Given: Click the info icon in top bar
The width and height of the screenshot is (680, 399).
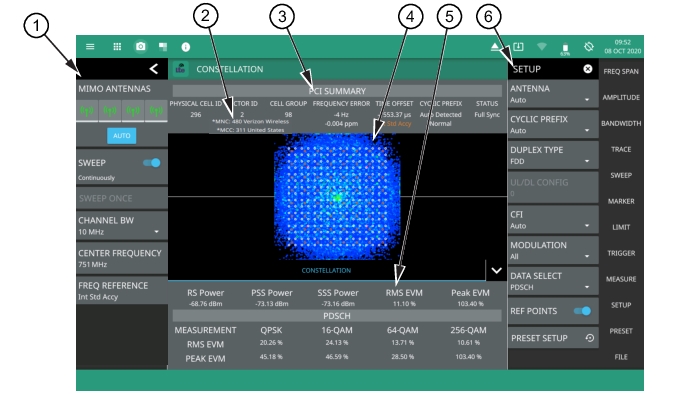Looking at the screenshot, I should [186, 47].
